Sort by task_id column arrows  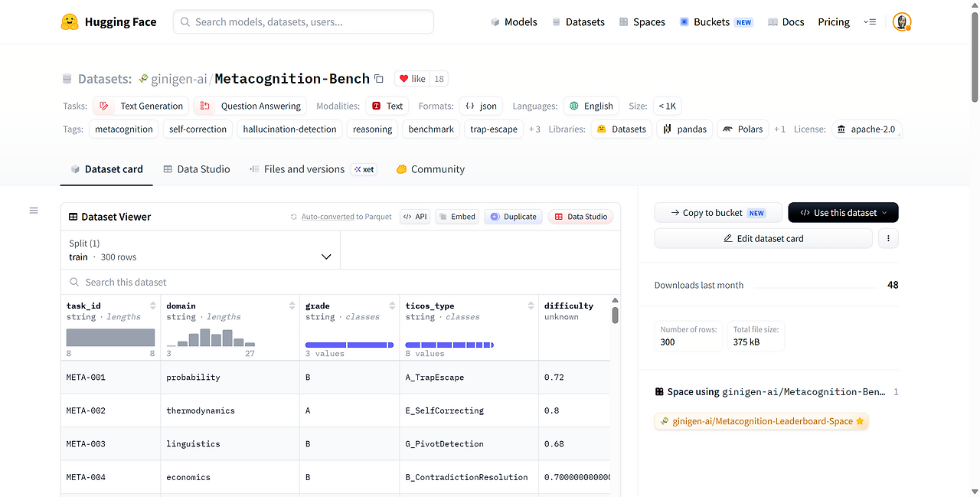(x=152, y=306)
